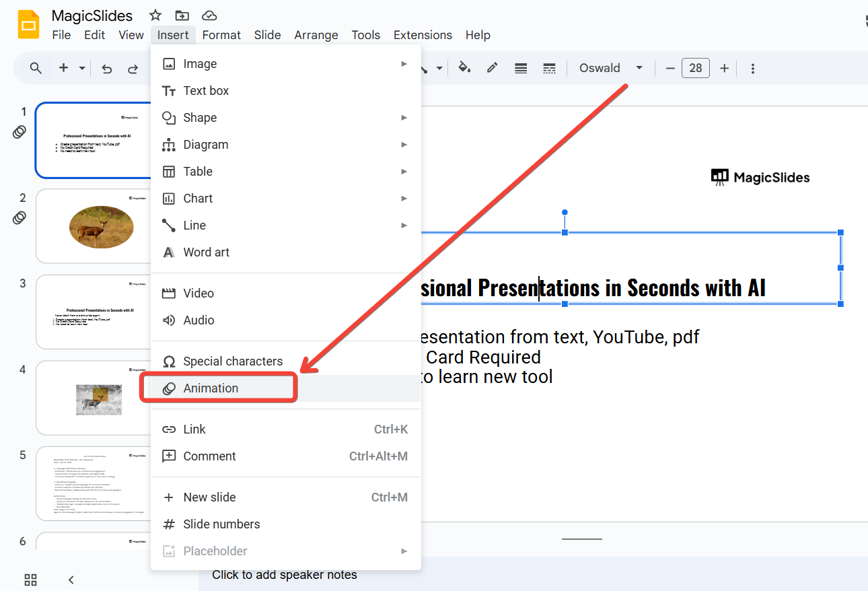Click the font size field showing 28

click(696, 68)
